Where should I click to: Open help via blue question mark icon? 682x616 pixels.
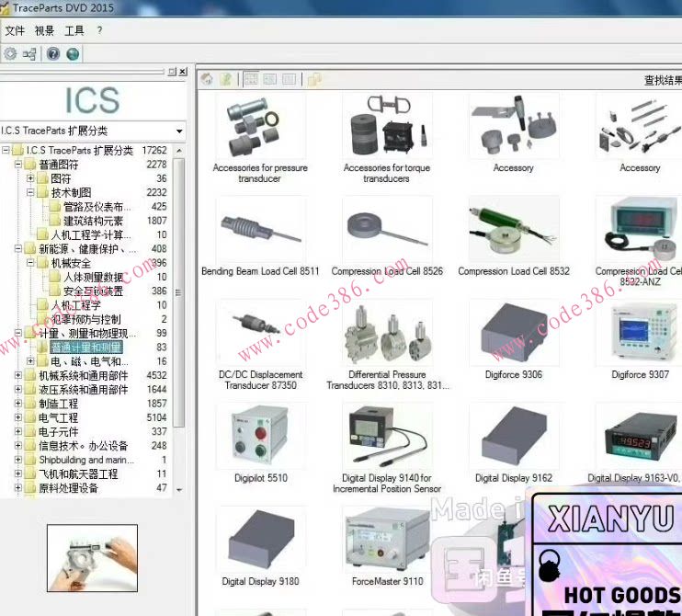(x=53, y=54)
